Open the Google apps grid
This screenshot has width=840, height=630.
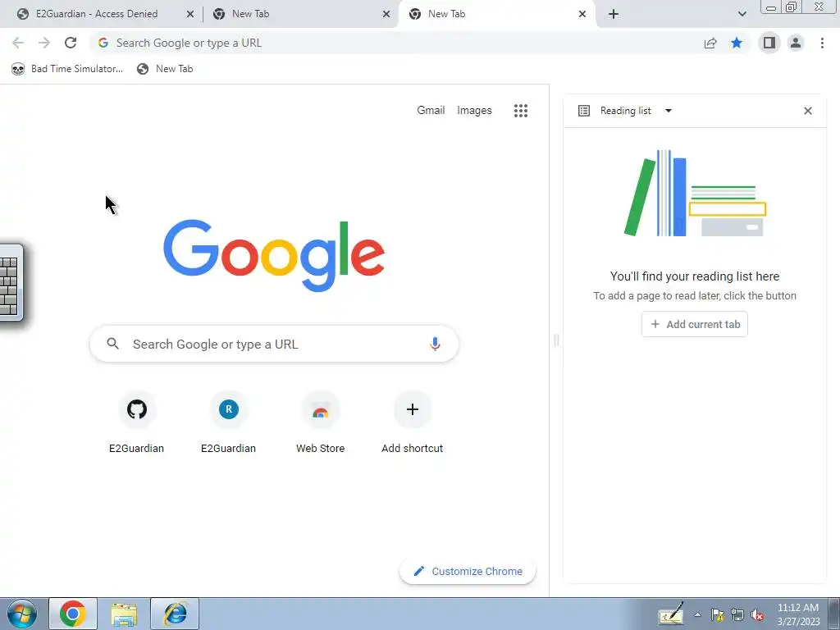pos(521,111)
